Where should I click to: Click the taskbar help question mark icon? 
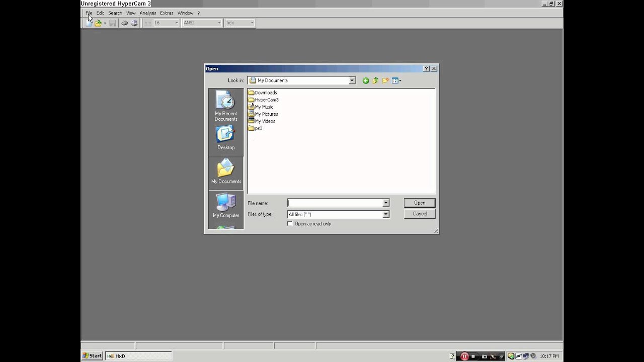[x=452, y=356]
